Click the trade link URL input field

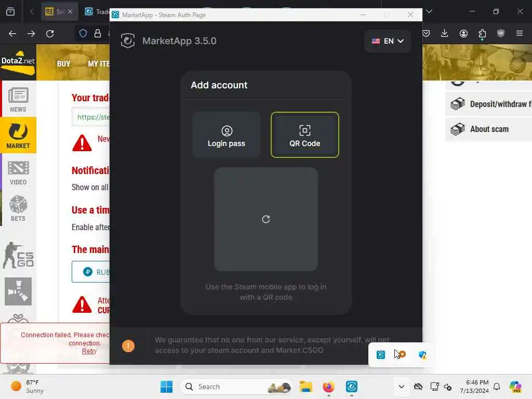(x=90, y=117)
